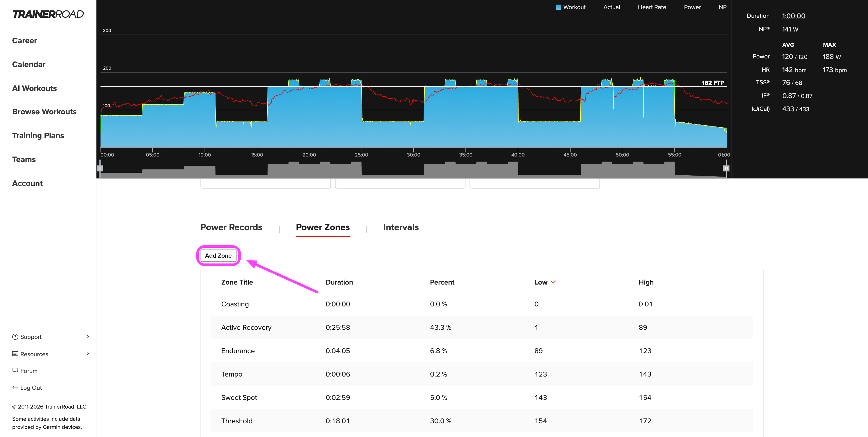This screenshot has height=437, width=868.
Task: Toggle the Power legend series
Action: (x=688, y=7)
